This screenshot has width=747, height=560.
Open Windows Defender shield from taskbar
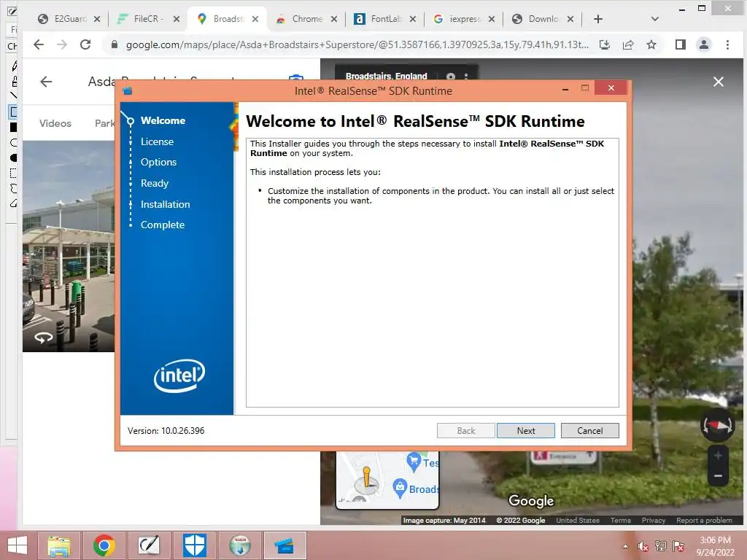(x=194, y=545)
